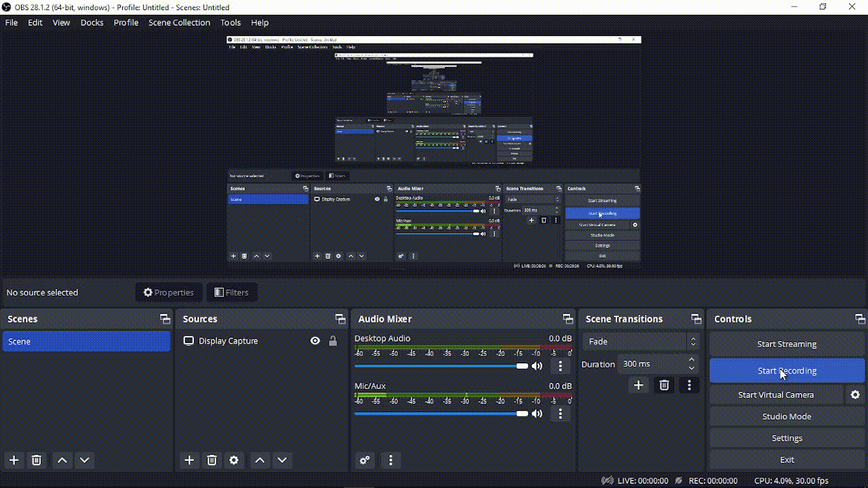Image resolution: width=868 pixels, height=488 pixels.
Task: Open the Edit menu
Action: tap(35, 22)
